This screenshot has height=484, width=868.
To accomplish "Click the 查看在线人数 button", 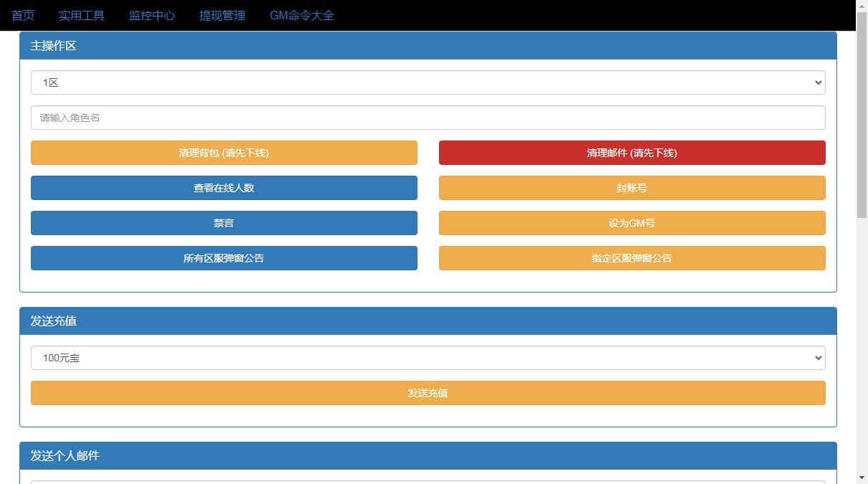I will [224, 188].
